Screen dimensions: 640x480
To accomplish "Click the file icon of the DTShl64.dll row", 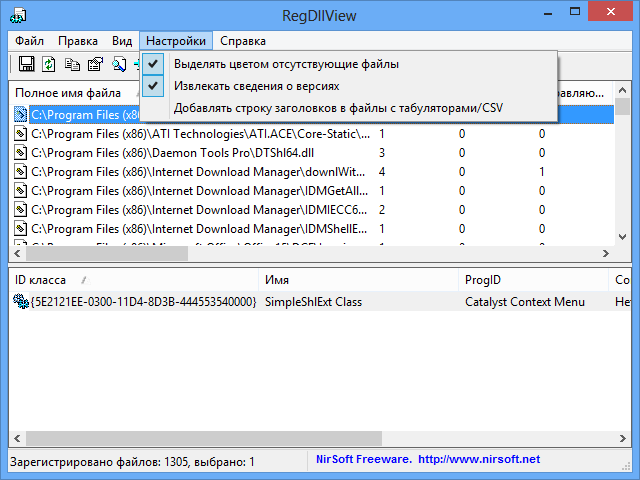I will pyautogui.click(x=20, y=153).
